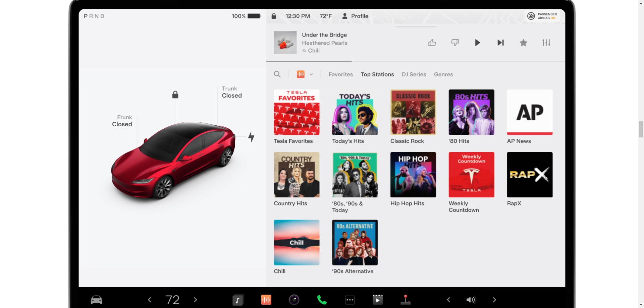Open the AP News station

[530, 112]
